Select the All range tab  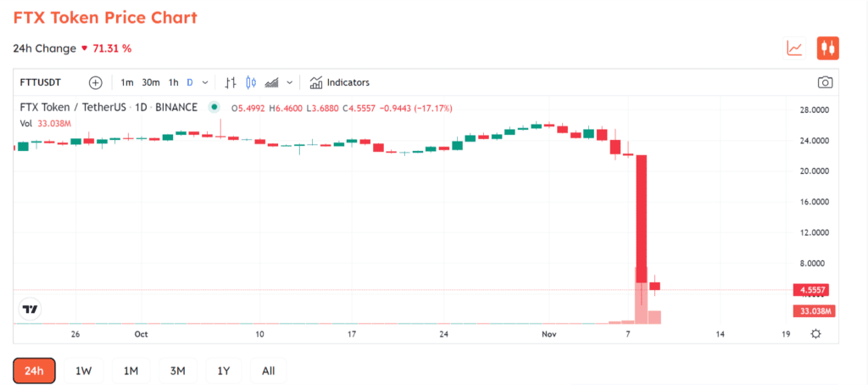tap(269, 371)
